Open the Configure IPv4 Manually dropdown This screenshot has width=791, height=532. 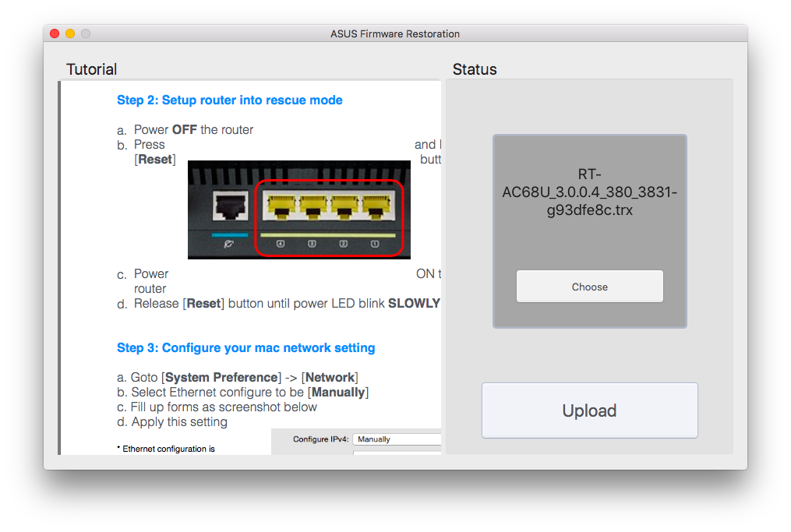(x=397, y=439)
